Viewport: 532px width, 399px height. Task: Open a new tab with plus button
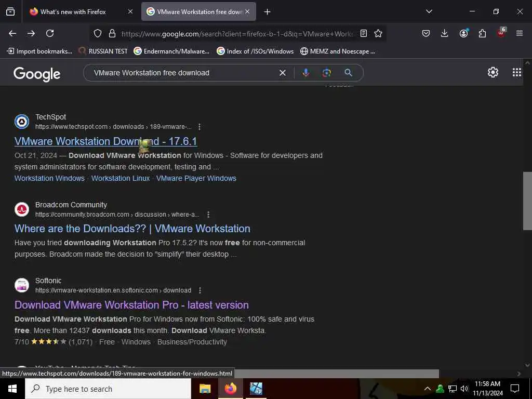[x=267, y=12]
